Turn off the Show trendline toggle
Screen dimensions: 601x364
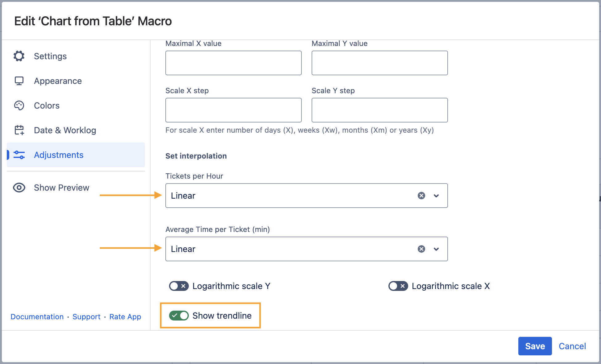click(x=179, y=316)
